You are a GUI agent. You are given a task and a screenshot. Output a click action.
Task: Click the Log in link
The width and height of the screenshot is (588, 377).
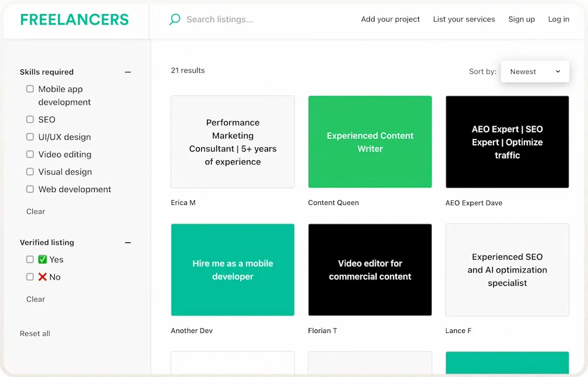pos(559,19)
